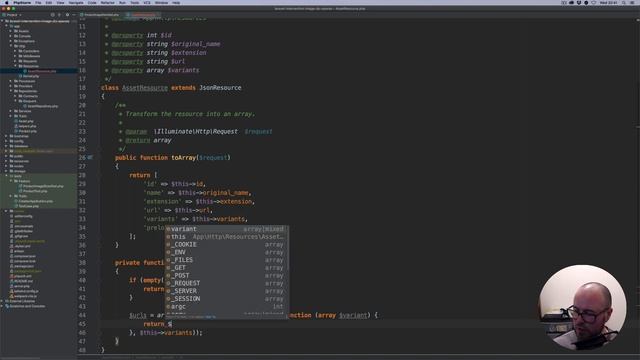Hide the Project tool window with minus icon
Screen dimensions: 640x360
[74, 15]
